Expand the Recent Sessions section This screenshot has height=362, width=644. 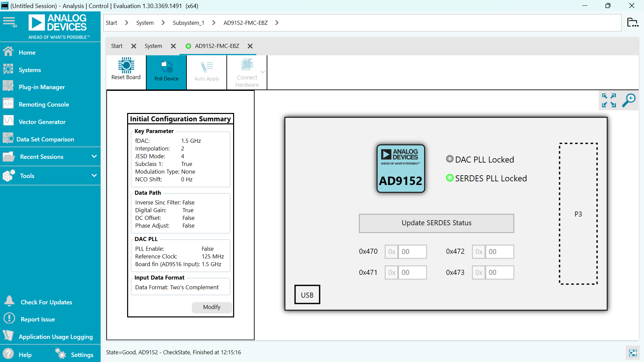[94, 157]
